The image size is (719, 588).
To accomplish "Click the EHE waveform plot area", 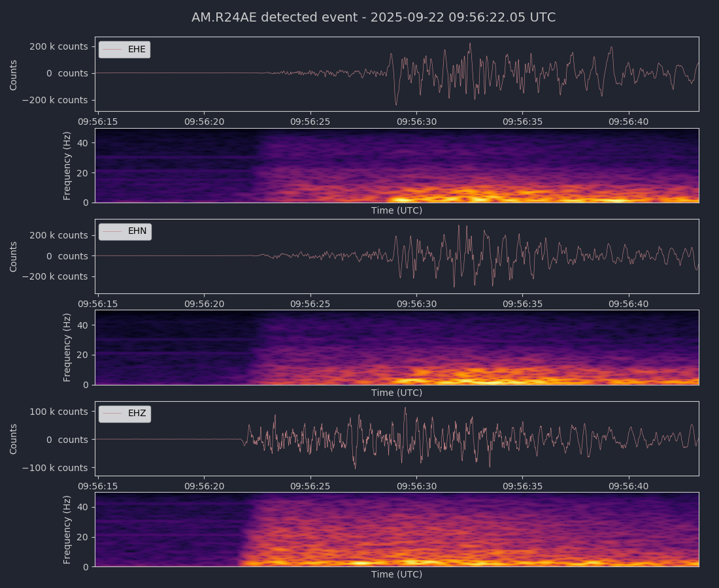I will pyautogui.click(x=397, y=74).
